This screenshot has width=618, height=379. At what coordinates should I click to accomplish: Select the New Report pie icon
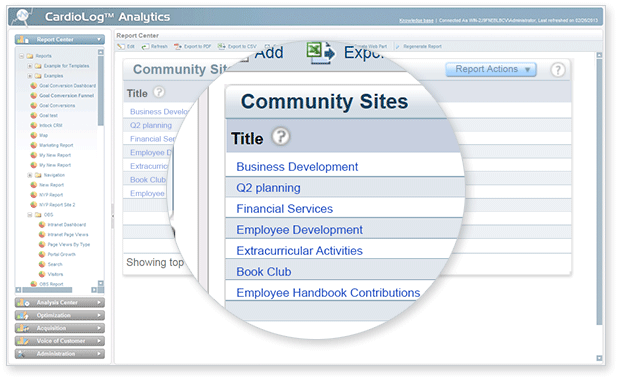[34, 184]
